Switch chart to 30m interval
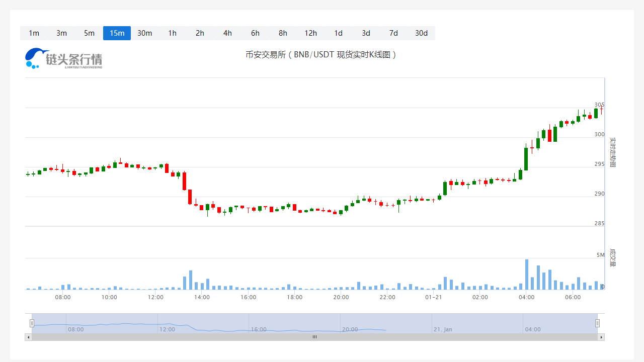 [x=144, y=33]
